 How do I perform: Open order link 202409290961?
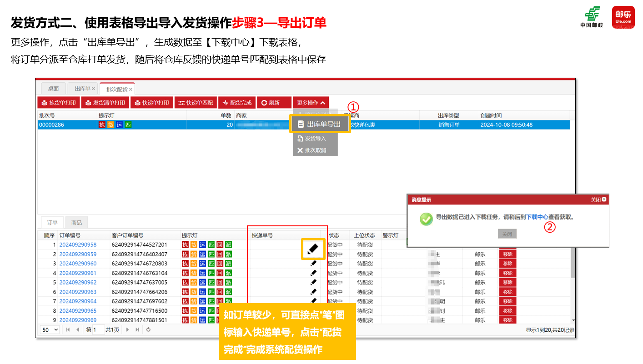[x=78, y=273]
